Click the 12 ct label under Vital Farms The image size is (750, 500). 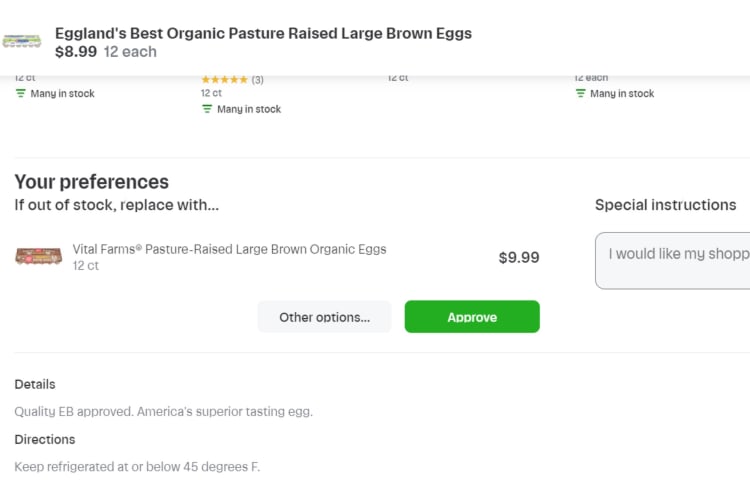(86, 266)
